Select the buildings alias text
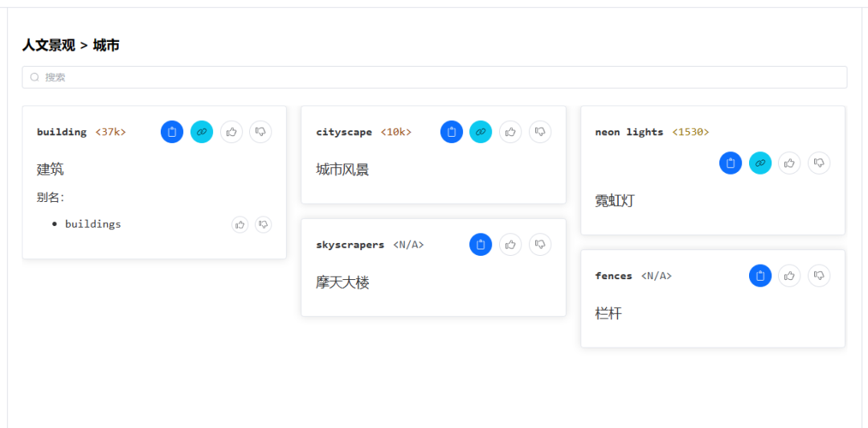868x428 pixels. (x=93, y=224)
